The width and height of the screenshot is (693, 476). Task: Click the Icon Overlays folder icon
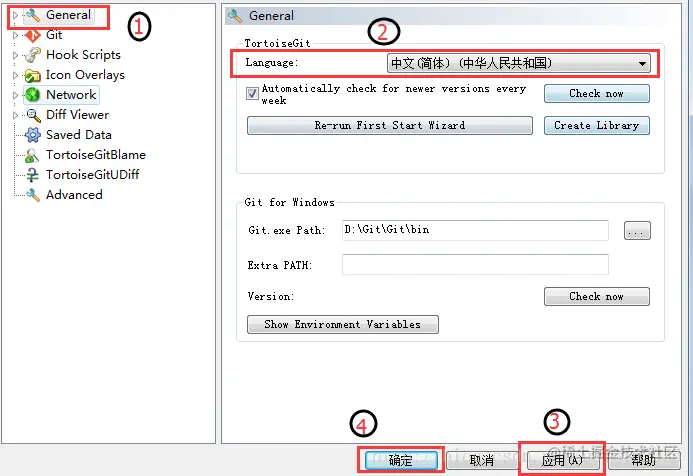click(x=33, y=75)
